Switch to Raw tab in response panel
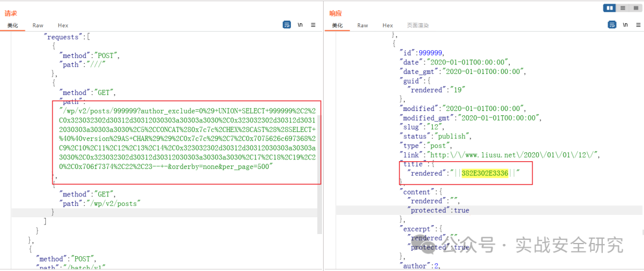Screen dimensions: 644x271 363,26
